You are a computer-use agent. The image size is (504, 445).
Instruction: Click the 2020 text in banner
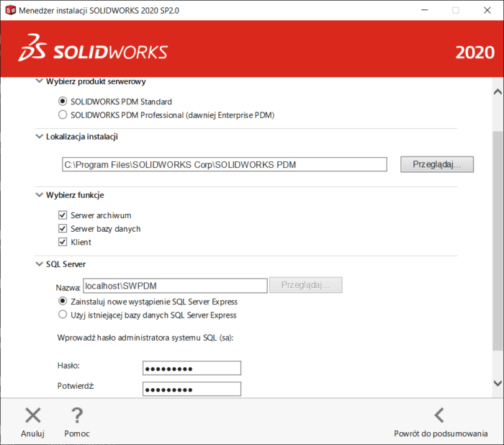coord(474,53)
